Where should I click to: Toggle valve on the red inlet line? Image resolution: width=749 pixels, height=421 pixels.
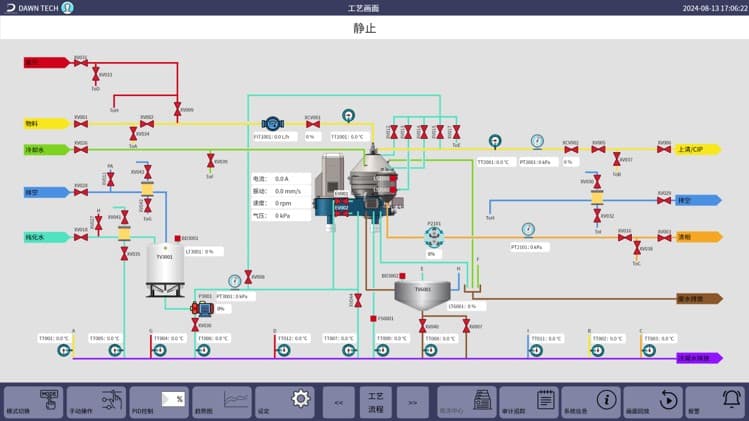coord(80,63)
